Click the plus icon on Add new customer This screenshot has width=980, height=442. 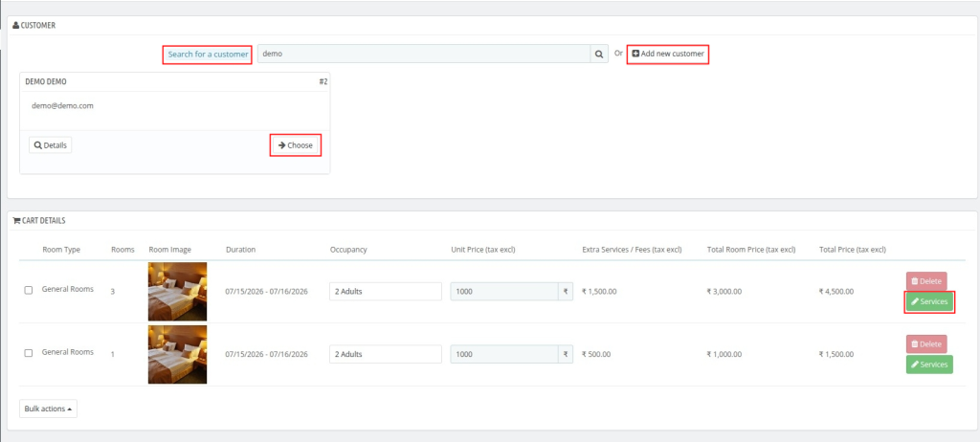635,55
